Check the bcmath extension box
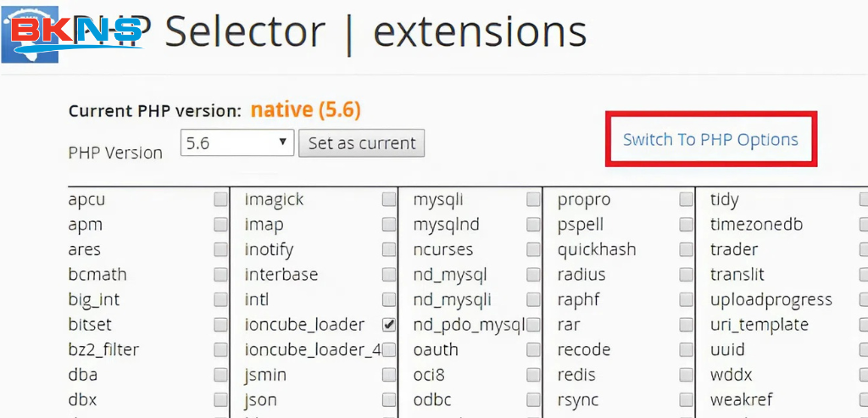The height and width of the screenshot is (418, 868). (221, 275)
